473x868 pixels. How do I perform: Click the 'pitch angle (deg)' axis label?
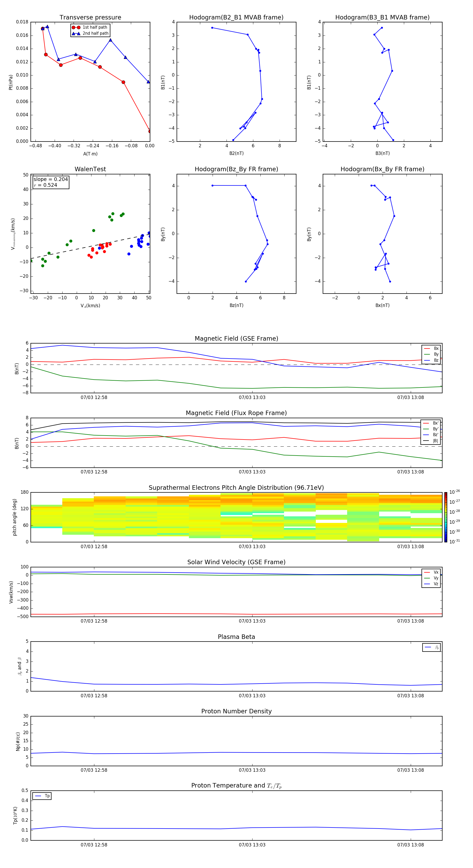14,517
